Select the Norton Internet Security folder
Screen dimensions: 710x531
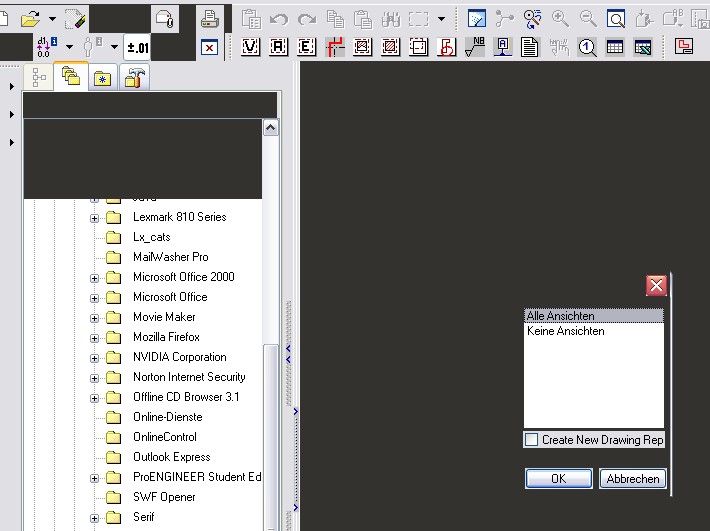pos(189,377)
